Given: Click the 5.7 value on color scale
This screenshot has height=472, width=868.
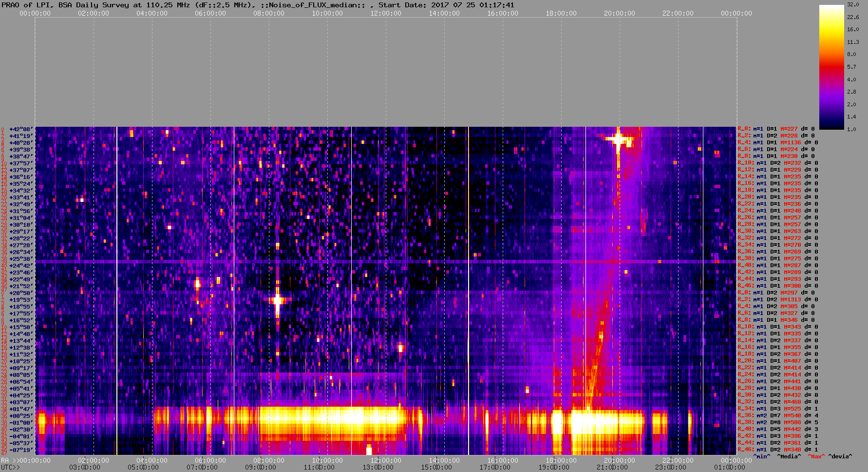Looking at the screenshot, I should pyautogui.click(x=851, y=67).
